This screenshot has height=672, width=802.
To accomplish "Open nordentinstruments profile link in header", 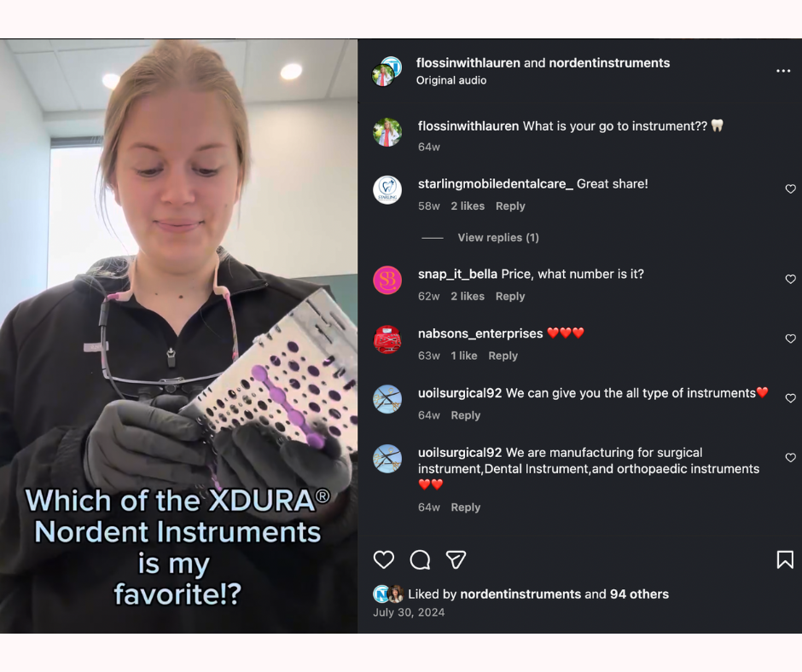I will [x=609, y=63].
